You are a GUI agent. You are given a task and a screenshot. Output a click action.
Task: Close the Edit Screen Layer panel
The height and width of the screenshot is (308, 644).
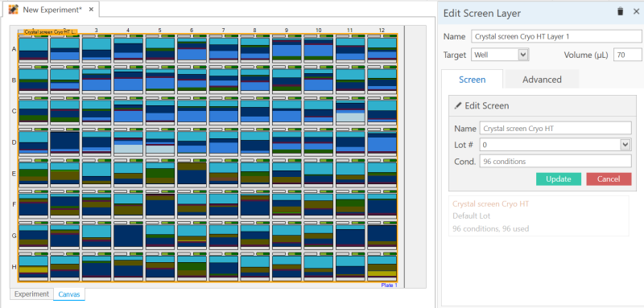(x=636, y=12)
